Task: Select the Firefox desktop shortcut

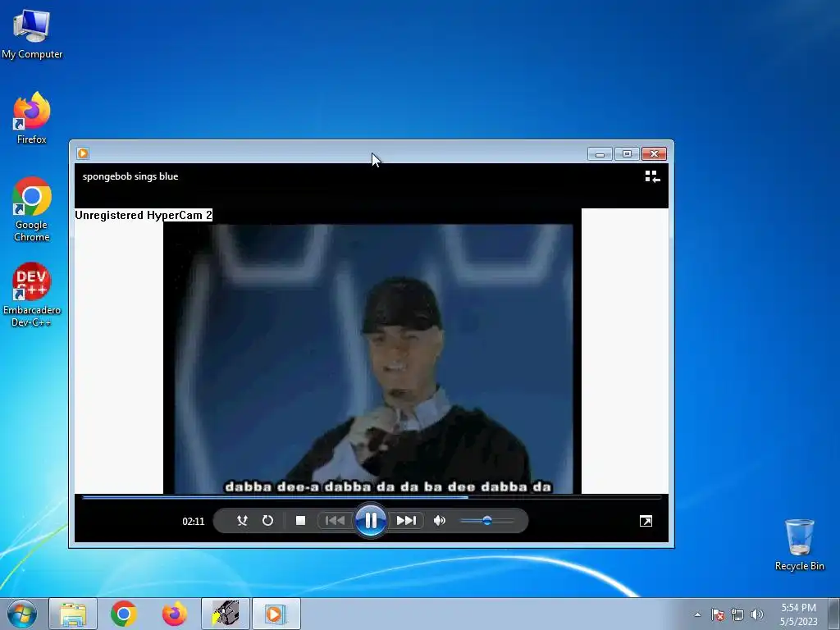Action: [32, 118]
